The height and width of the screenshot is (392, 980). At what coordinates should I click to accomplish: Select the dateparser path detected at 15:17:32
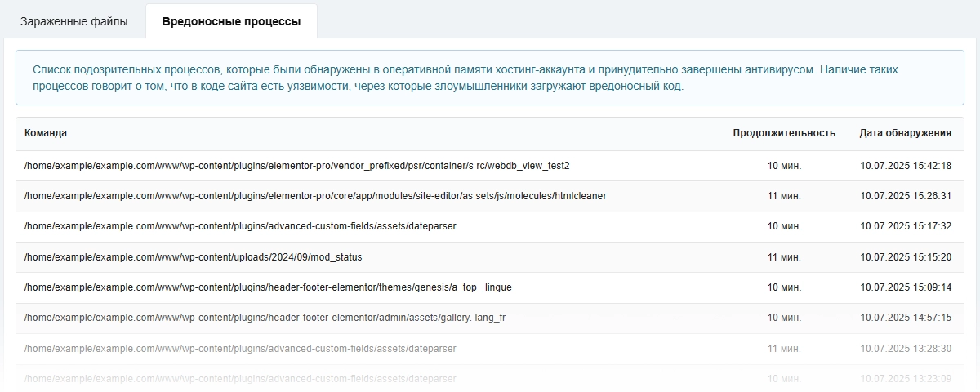(x=240, y=226)
